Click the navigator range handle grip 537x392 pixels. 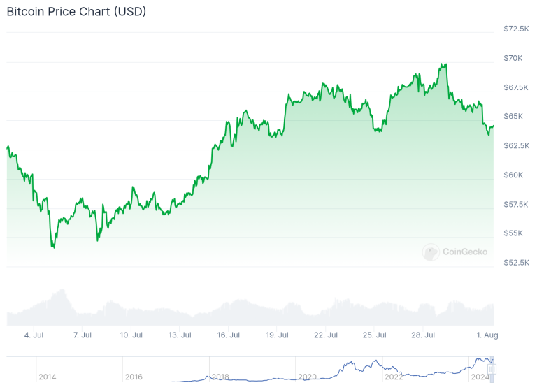point(492,369)
